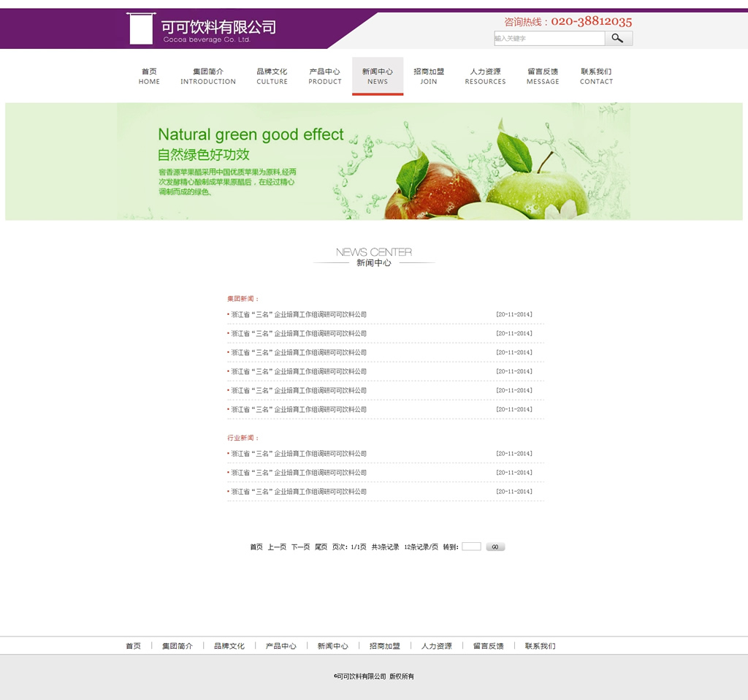Click the magnifier search button
Image resolution: width=748 pixels, height=700 pixels.
618,39
